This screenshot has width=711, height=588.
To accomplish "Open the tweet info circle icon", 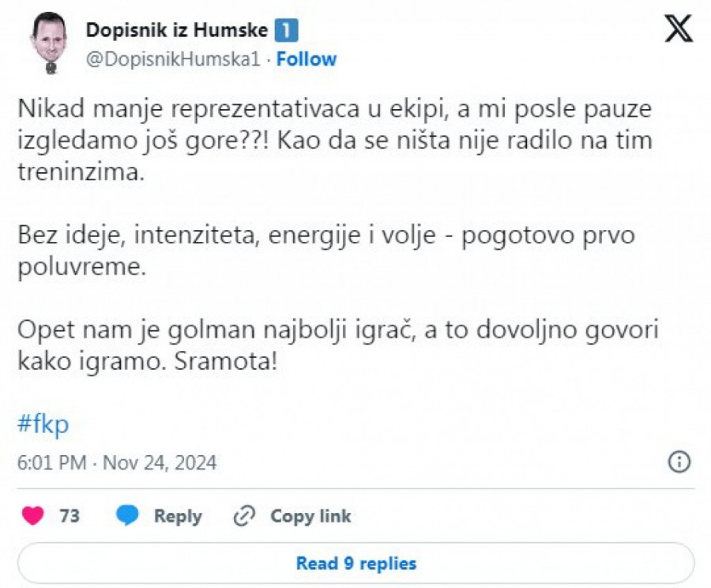I will (679, 462).
